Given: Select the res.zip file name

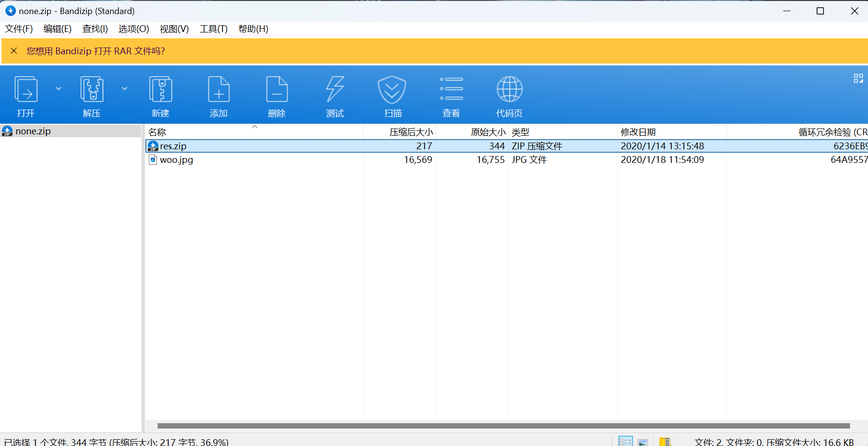Looking at the screenshot, I should click(x=173, y=146).
